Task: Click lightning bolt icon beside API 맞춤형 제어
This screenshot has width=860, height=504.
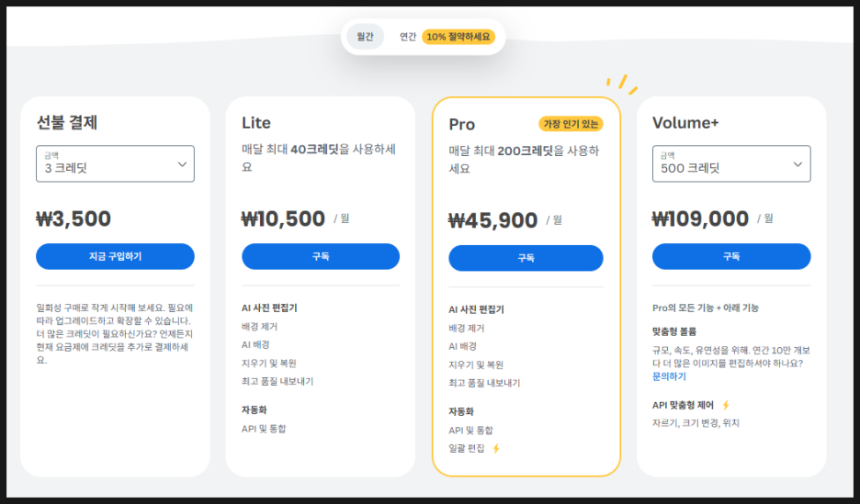Action: (x=726, y=405)
